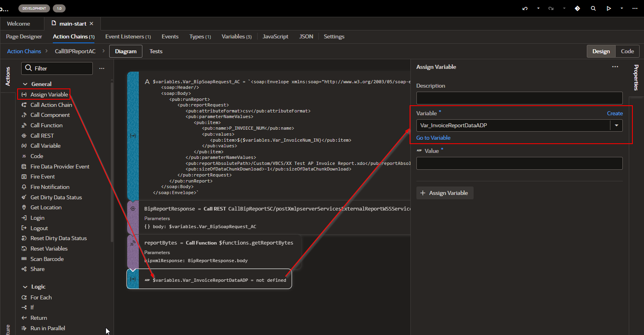644x335 pixels.
Task: Click the plus Assign Variable button
Action: pos(445,193)
